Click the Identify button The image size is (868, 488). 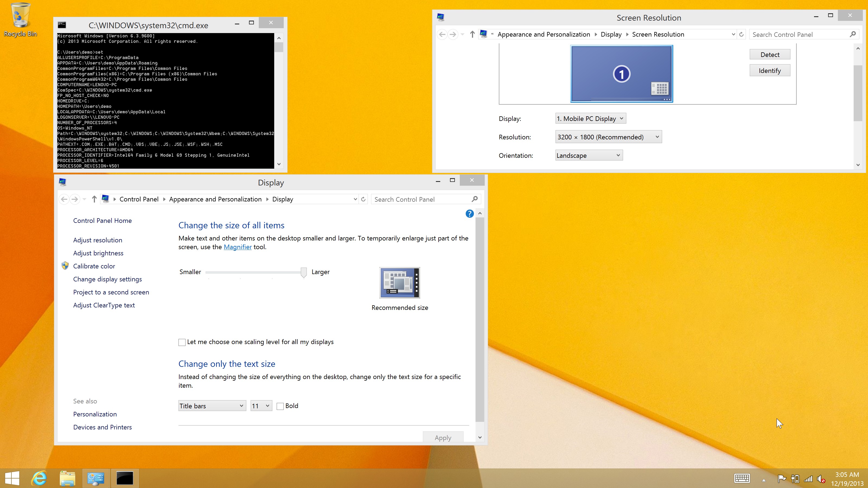point(770,70)
